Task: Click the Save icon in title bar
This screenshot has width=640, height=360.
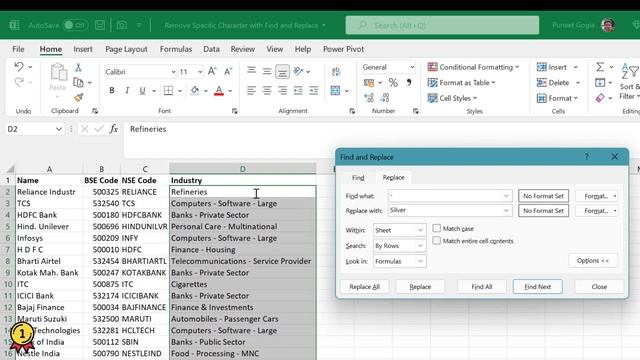Action: (100, 25)
